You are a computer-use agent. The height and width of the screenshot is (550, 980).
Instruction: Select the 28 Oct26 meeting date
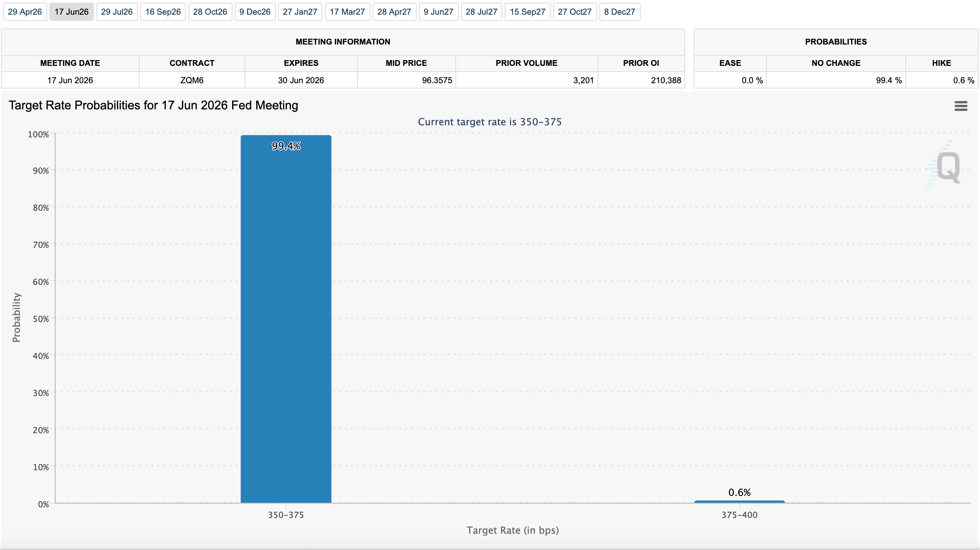click(210, 12)
